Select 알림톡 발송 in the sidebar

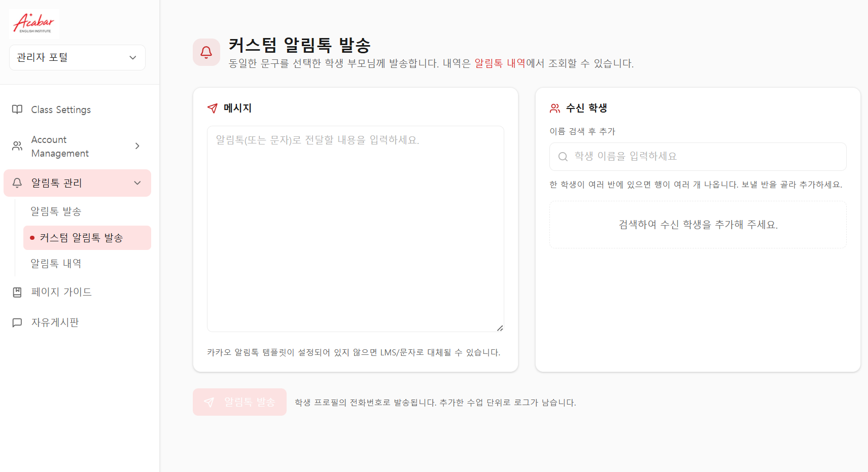tap(56, 211)
